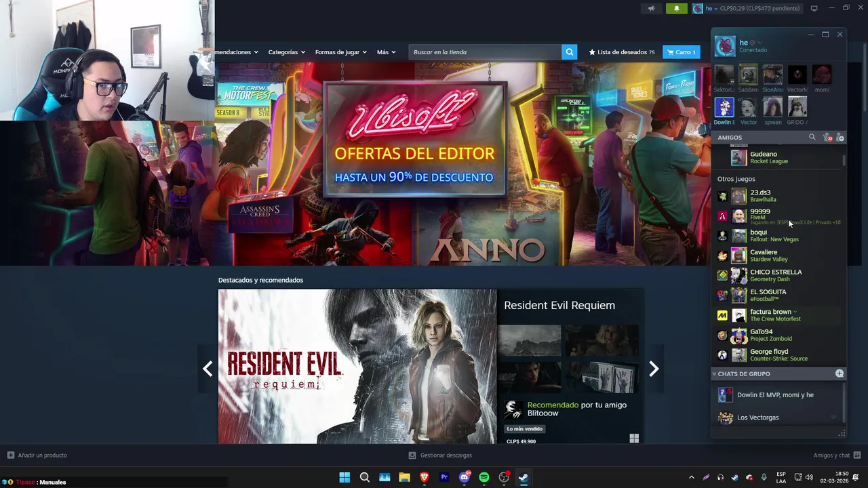Screen dimensions: 868x488
Task: Open factura brown friend dropdown arrow
Action: click(795, 312)
